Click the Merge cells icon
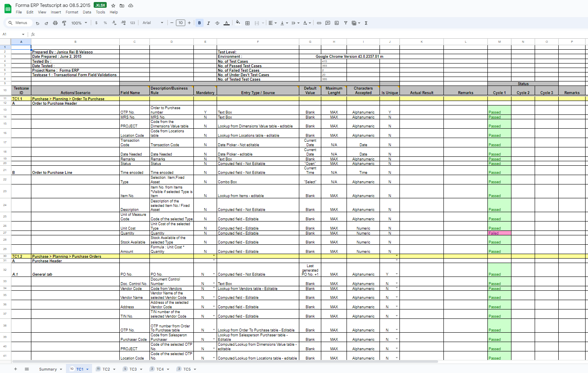Viewport: 588px width, 373px height. pyautogui.click(x=257, y=23)
